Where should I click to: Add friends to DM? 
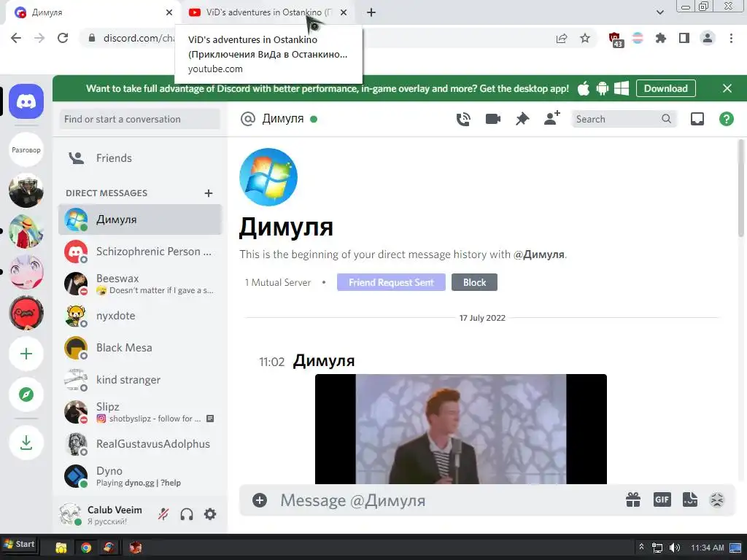tap(552, 119)
